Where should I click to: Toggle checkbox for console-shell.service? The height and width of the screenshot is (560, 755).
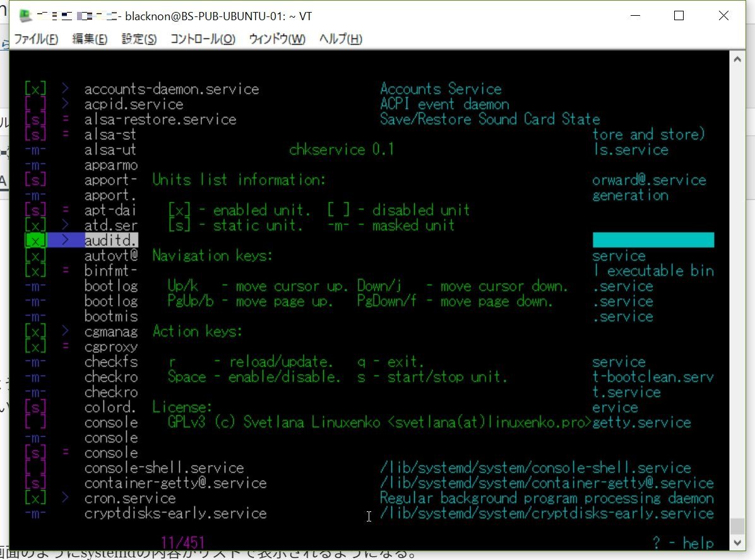(35, 468)
